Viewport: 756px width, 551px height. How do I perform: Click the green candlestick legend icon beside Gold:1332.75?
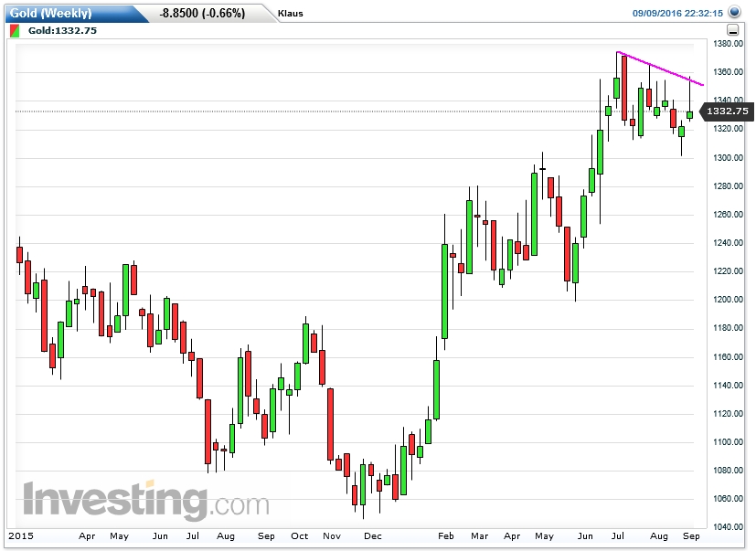pos(13,29)
